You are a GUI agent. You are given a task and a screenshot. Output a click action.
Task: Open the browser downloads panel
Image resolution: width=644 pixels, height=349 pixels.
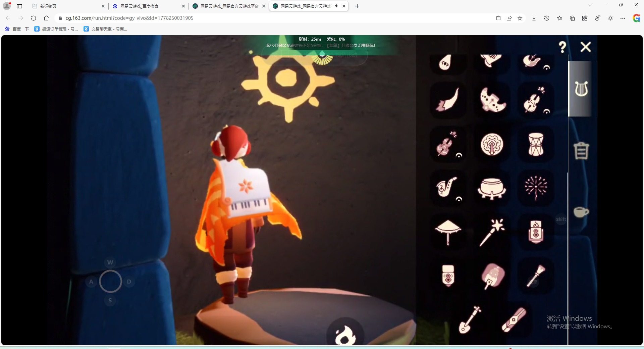pos(534,18)
